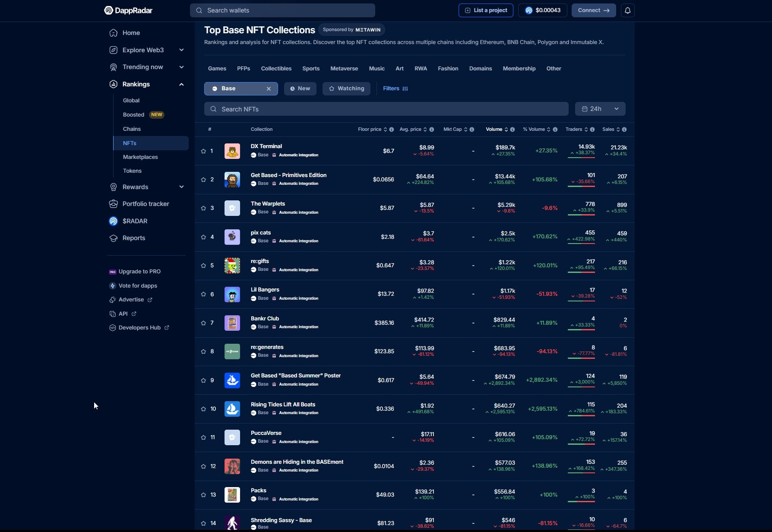Select the Metaverse category

click(344, 68)
